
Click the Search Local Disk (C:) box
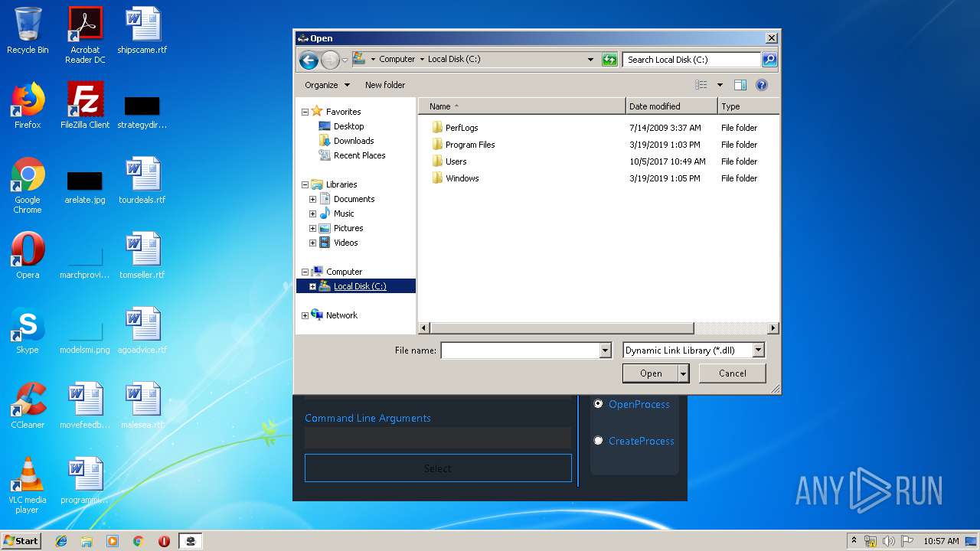(692, 60)
